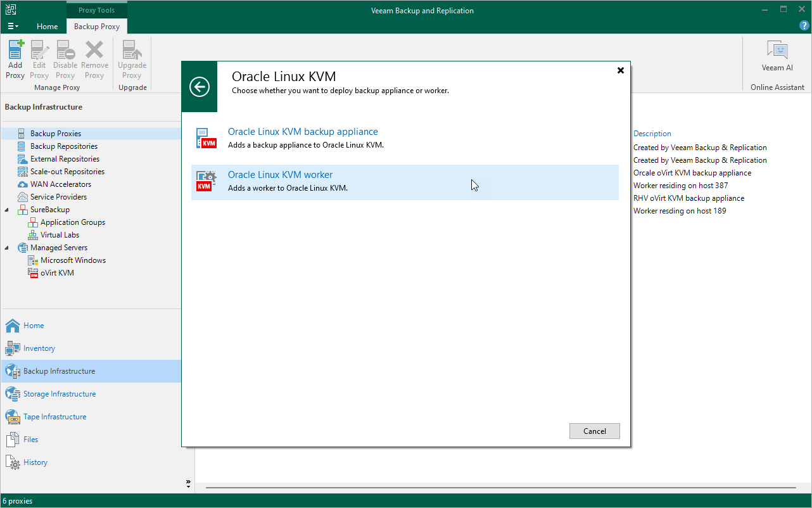Select row 'RHV oVirt KVM backup appliance'
This screenshot has height=508, width=812.
689,198
